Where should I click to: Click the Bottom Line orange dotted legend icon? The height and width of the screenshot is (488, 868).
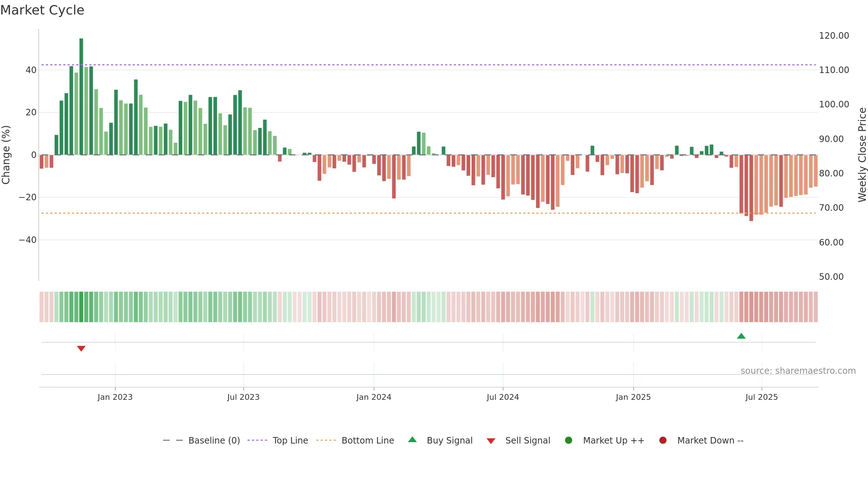pos(326,440)
